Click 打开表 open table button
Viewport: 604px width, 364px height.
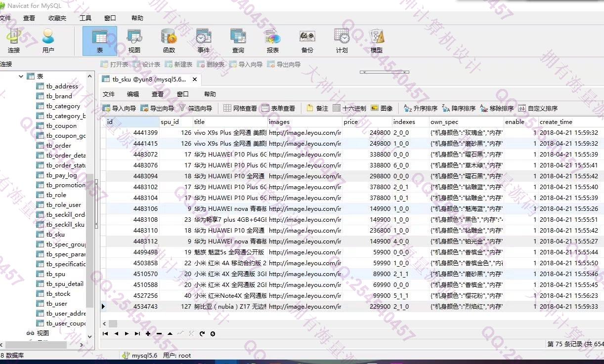click(x=114, y=64)
